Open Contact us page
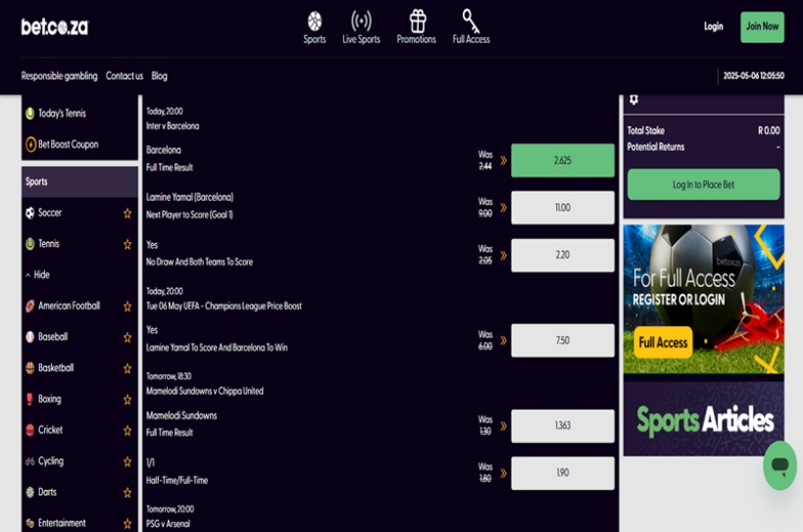803x532 pixels. pos(125,75)
